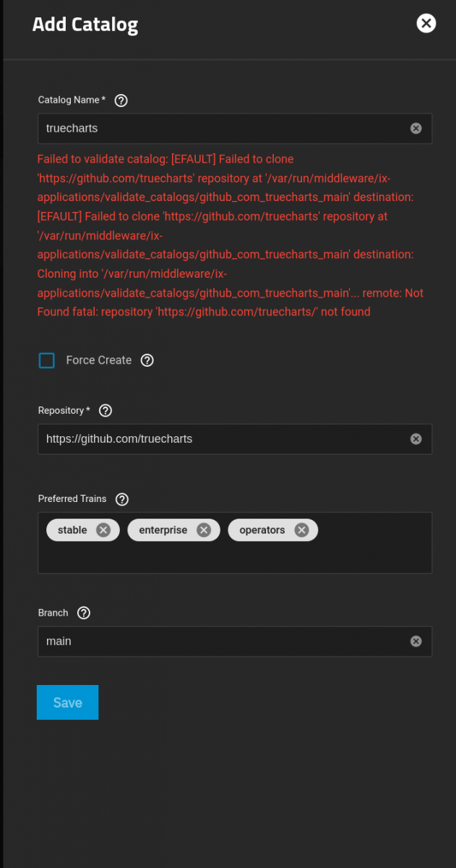Remove the stable train chip
456x868 pixels.
[x=103, y=530]
